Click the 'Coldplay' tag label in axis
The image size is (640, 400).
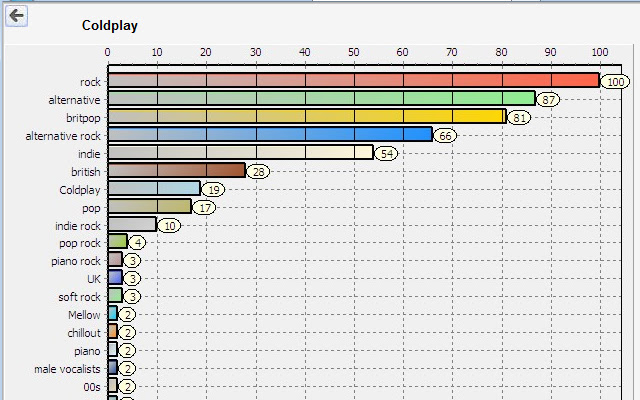80,190
